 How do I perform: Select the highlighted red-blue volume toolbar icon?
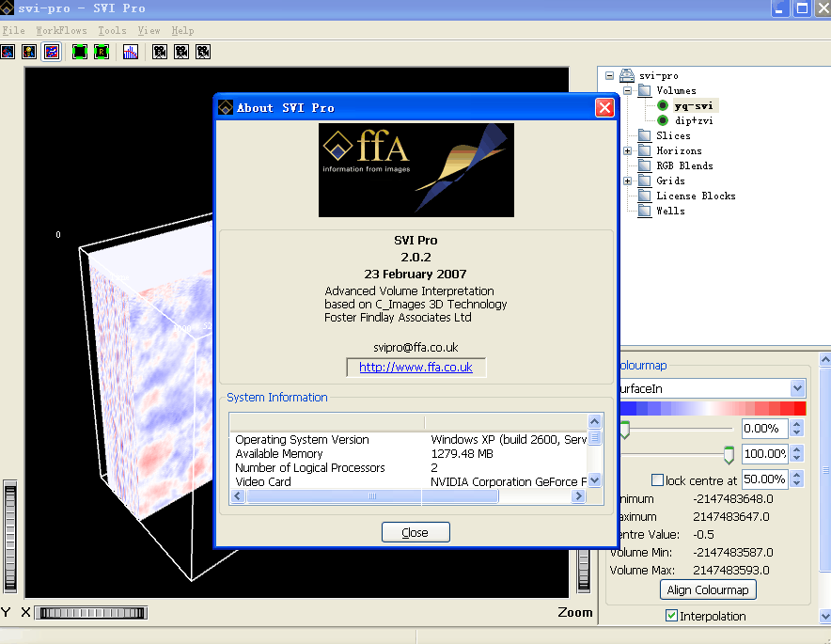tap(52, 52)
